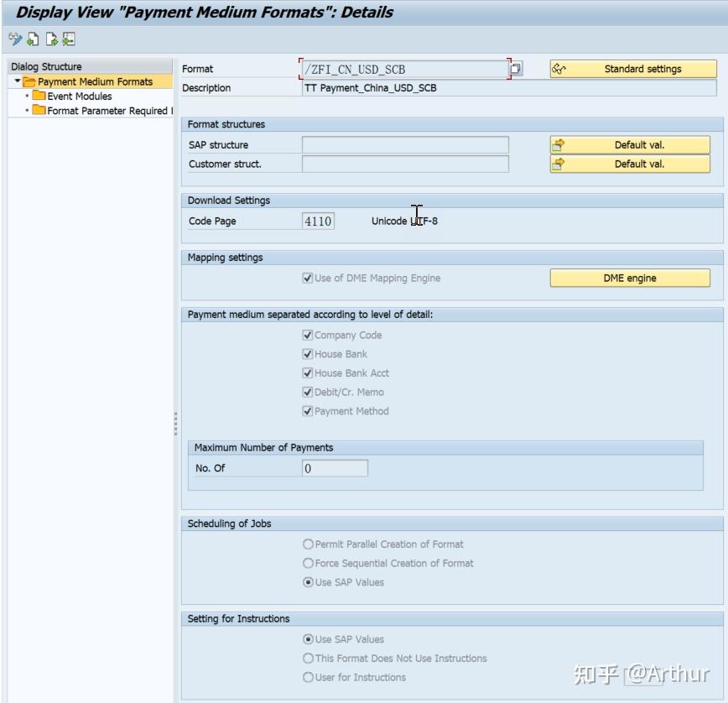The width and height of the screenshot is (728, 703).
Task: Click the folder icon beside Event Modules
Action: click(x=39, y=96)
